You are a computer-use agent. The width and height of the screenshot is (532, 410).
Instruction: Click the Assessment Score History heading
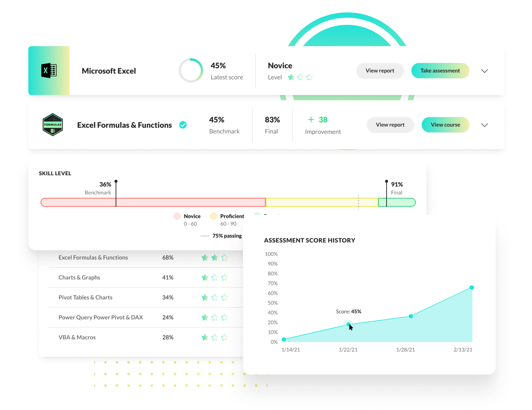point(309,240)
